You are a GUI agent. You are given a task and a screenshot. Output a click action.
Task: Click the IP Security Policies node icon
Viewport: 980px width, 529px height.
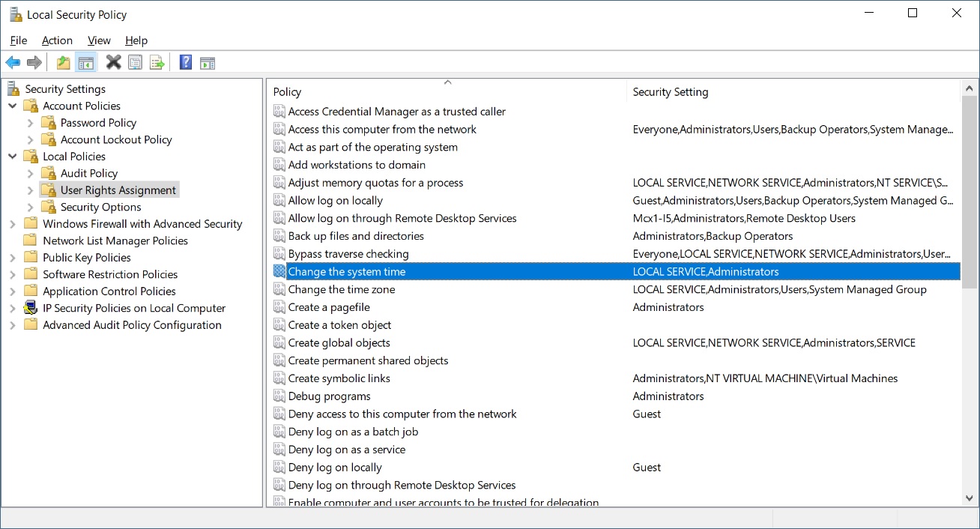click(31, 308)
